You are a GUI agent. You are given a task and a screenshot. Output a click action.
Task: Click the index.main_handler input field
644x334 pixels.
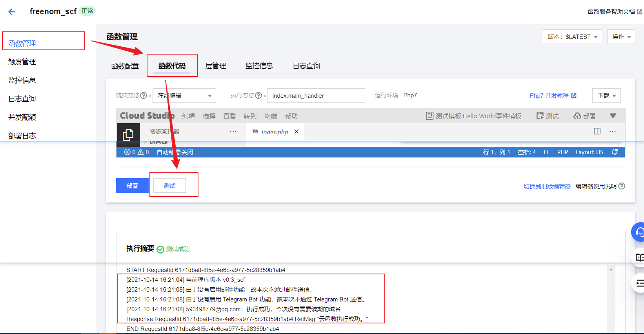[316, 96]
